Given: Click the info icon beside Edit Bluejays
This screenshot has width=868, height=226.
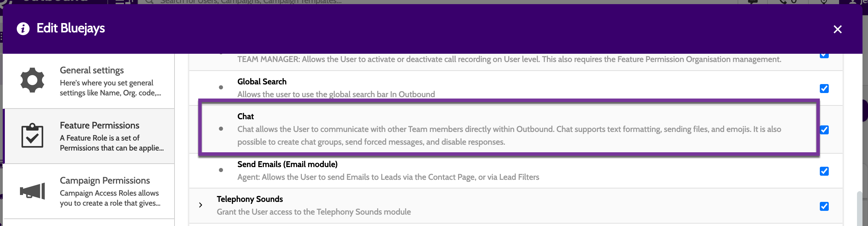Looking at the screenshot, I should (x=23, y=29).
